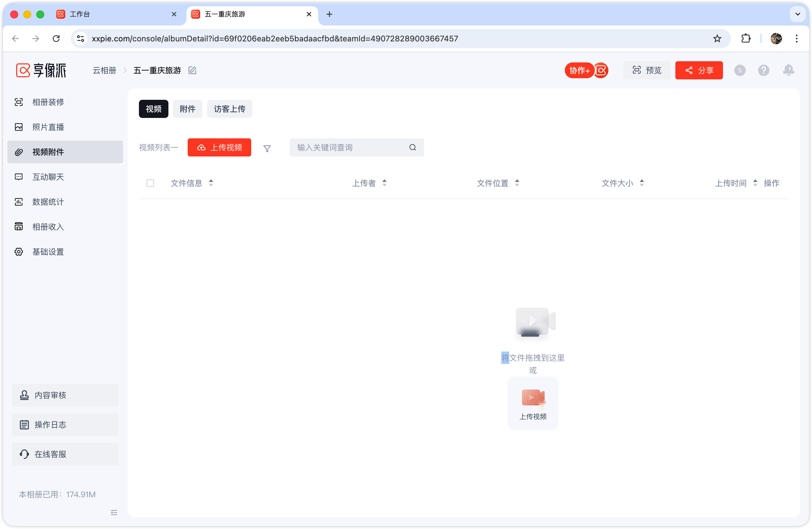Open the filter funnel icon

coord(267,148)
